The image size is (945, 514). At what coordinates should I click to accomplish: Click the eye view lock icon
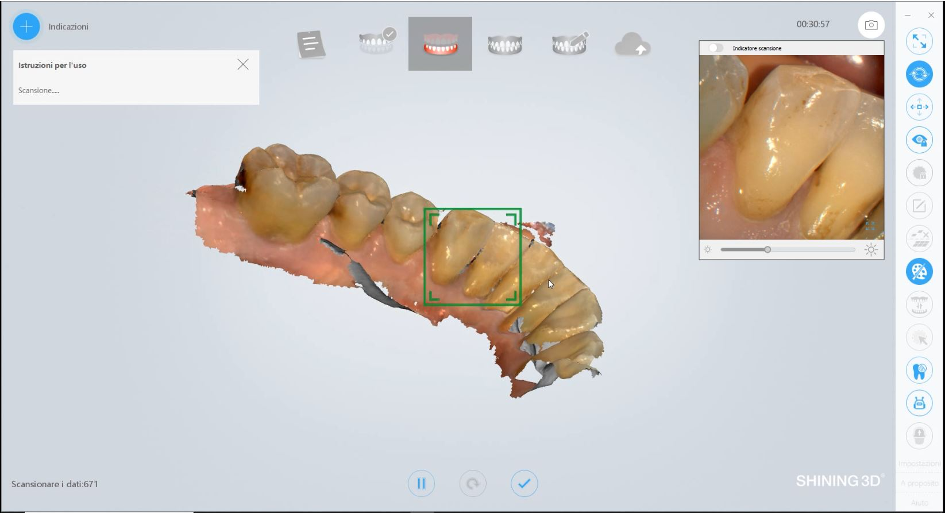click(919, 140)
